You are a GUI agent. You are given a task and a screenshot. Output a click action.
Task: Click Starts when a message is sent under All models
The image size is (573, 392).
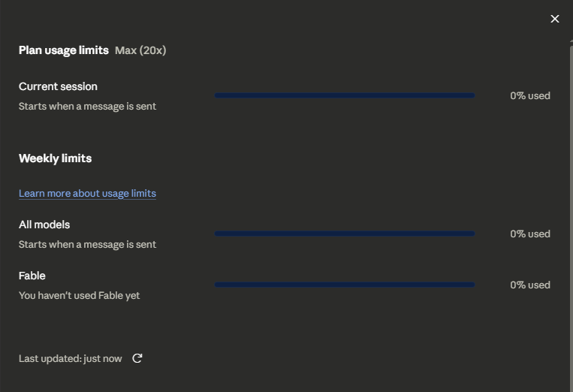tap(87, 244)
